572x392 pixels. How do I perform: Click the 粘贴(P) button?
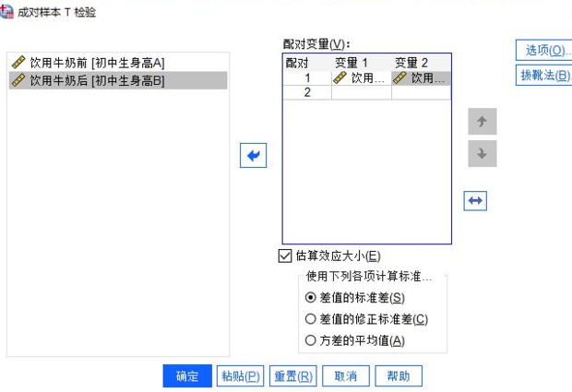[x=240, y=376]
